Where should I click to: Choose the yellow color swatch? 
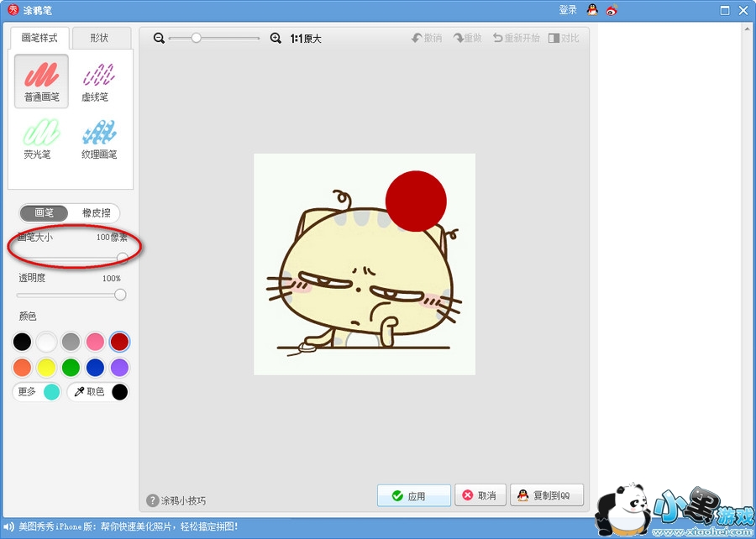(x=46, y=368)
